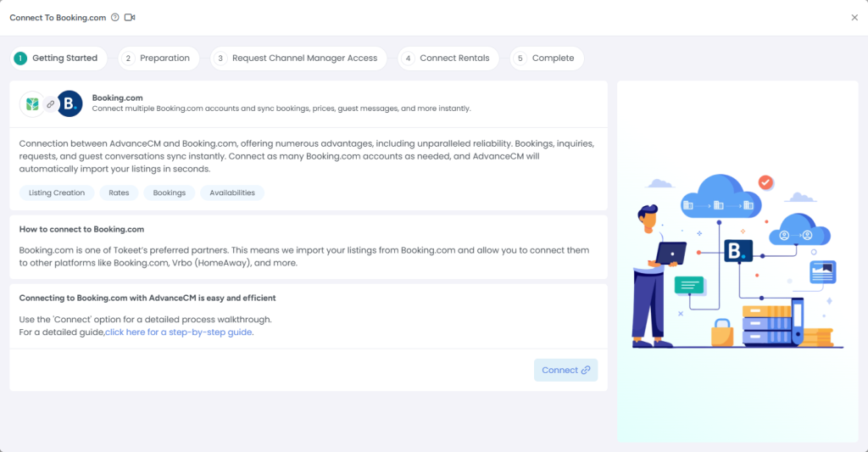Open Request Channel Manager Access step
Screen dimensions: 868x452
click(x=298, y=59)
